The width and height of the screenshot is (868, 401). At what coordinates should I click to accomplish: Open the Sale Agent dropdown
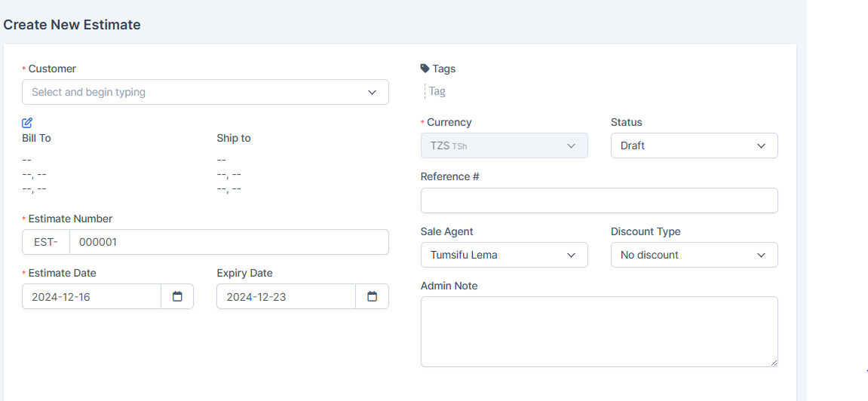click(x=504, y=255)
